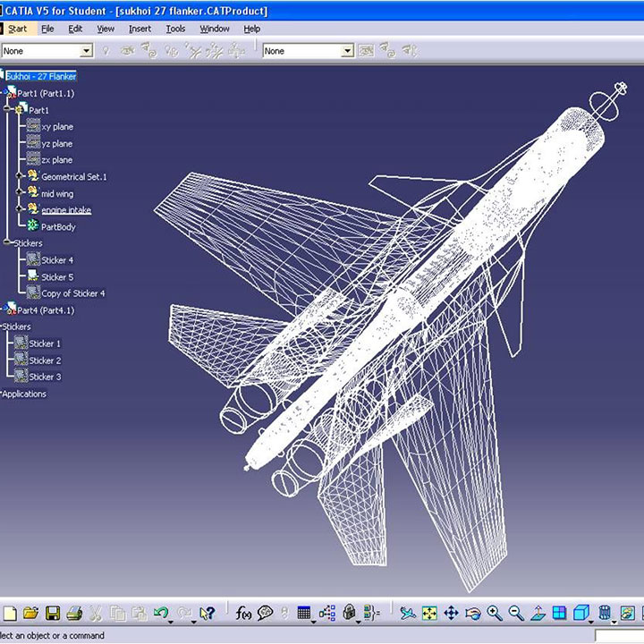
Task: Click the Zoom In magnifier
Action: click(495, 614)
